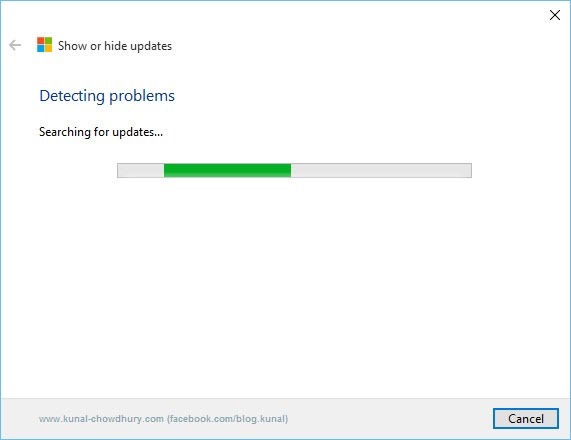Click the gray left end of progress bar
The image size is (571, 440).
click(x=141, y=170)
